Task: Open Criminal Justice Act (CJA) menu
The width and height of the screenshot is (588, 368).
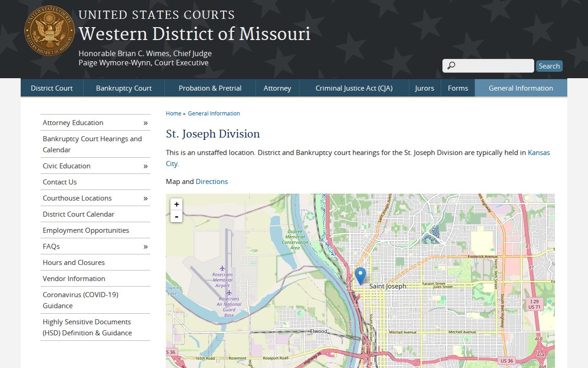Action: tap(354, 88)
